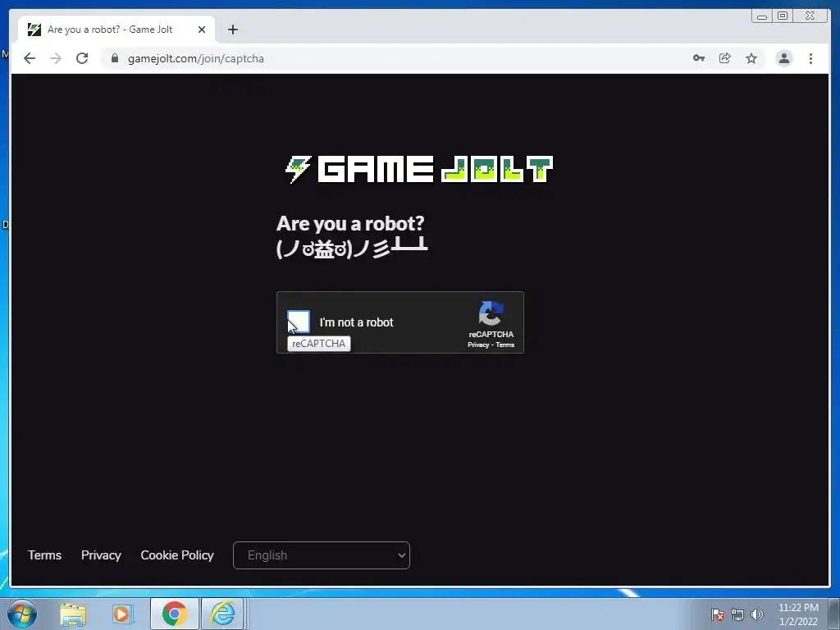The height and width of the screenshot is (630, 840).
Task: Close the Game Jolt tab
Action: [x=202, y=30]
